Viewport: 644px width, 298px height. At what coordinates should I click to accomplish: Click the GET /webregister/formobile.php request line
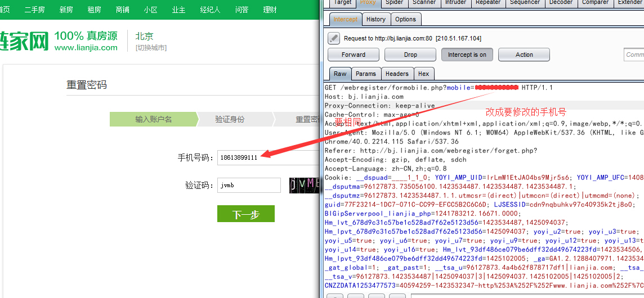tap(439, 87)
